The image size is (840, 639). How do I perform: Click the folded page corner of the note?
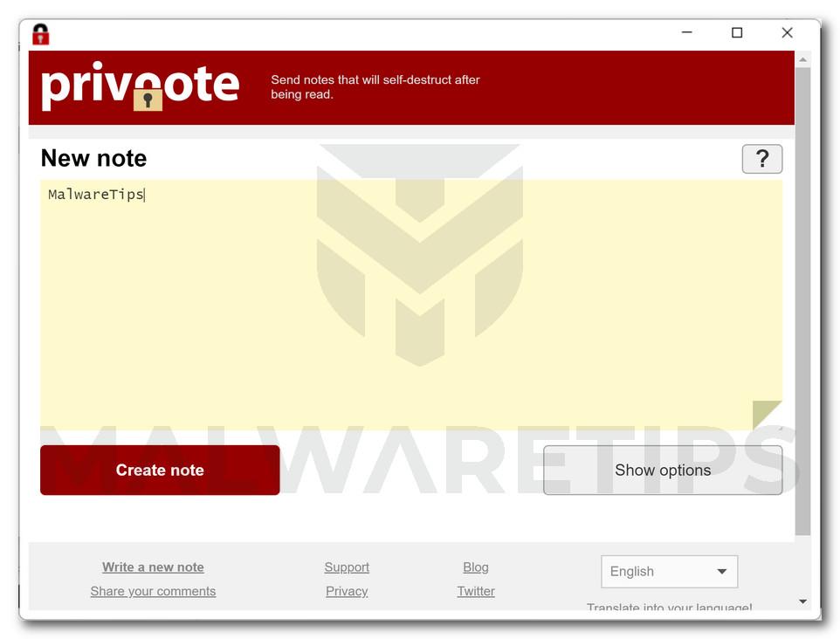(767, 415)
